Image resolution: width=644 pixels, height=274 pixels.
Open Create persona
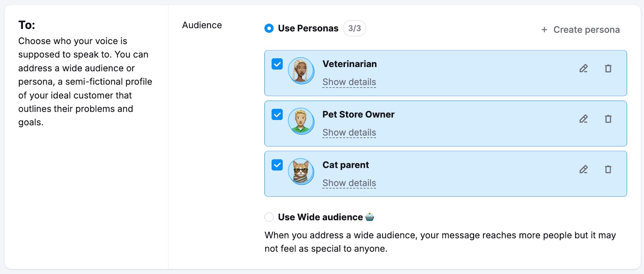(x=586, y=29)
